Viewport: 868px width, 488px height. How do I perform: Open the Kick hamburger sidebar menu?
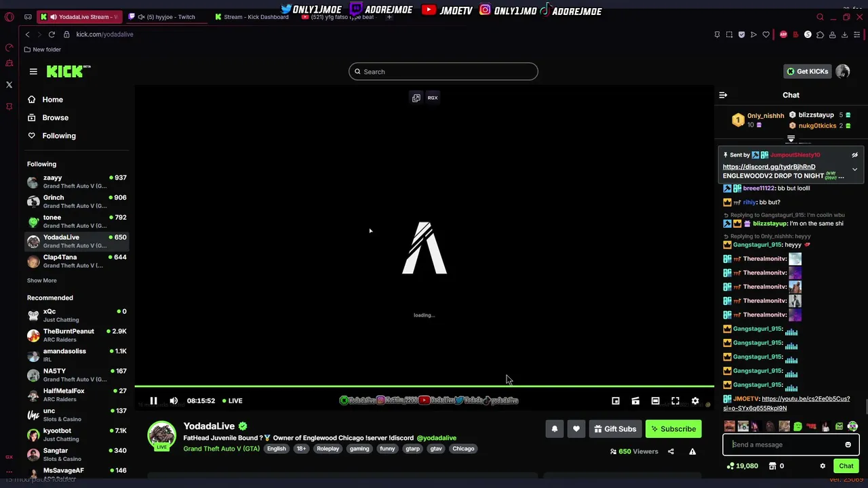click(x=33, y=71)
